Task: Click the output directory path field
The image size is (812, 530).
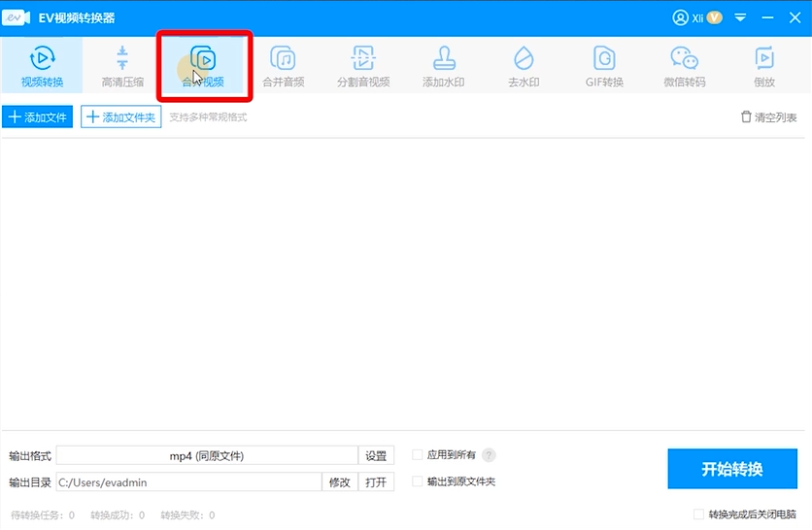Action: [x=188, y=482]
